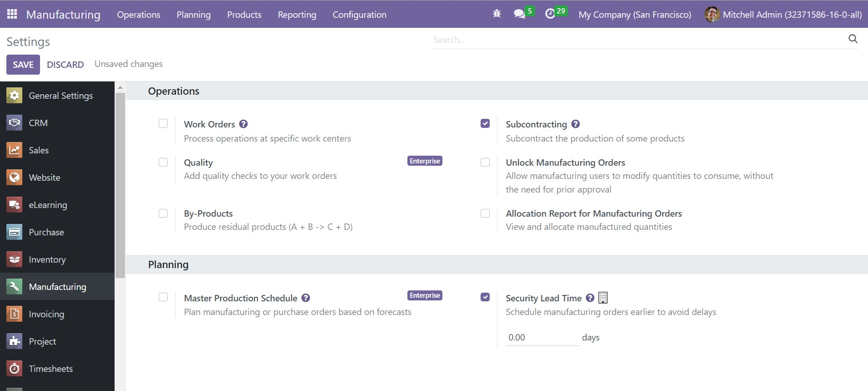Select the Inventory box icon

tap(15, 259)
